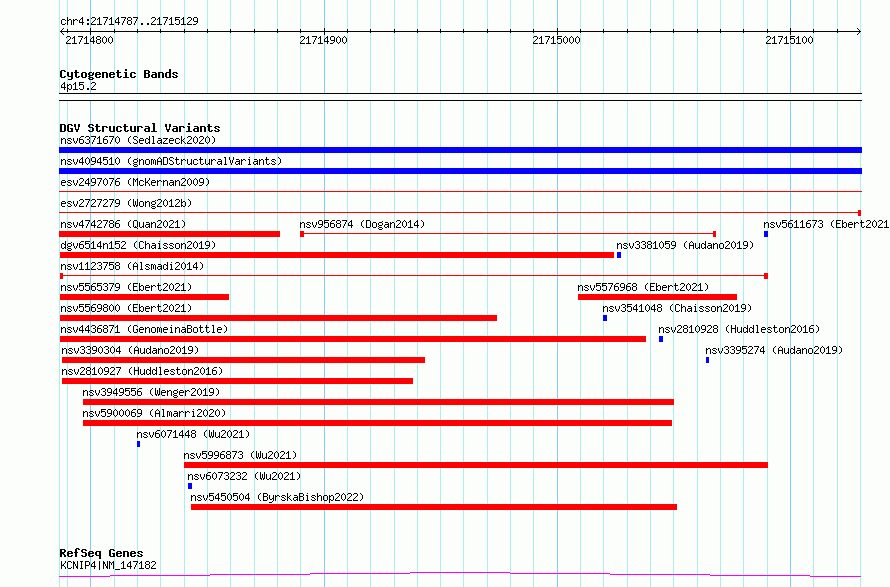
Task: Select the red nsv2810927 variant bar
Action: point(237,381)
